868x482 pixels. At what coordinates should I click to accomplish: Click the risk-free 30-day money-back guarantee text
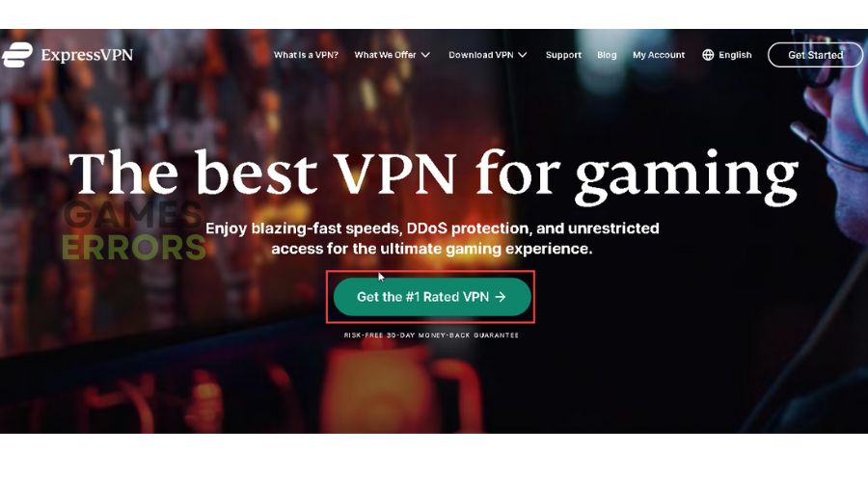click(x=431, y=335)
